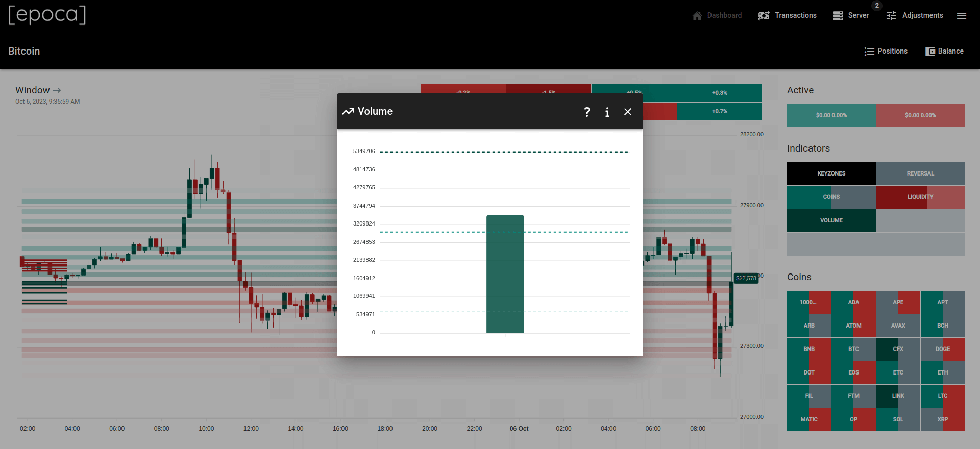Click the Volume trending-up icon
The height and width of the screenshot is (449, 980).
[x=348, y=111]
